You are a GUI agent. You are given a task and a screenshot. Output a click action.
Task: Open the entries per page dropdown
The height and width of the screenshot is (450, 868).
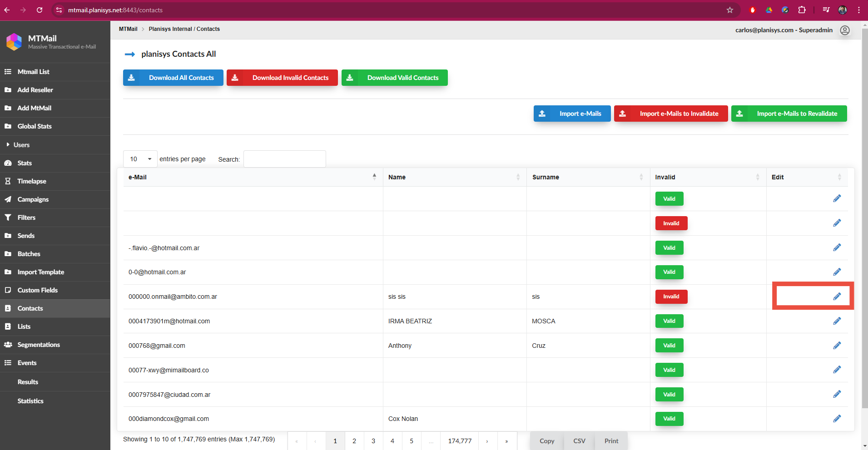click(140, 159)
